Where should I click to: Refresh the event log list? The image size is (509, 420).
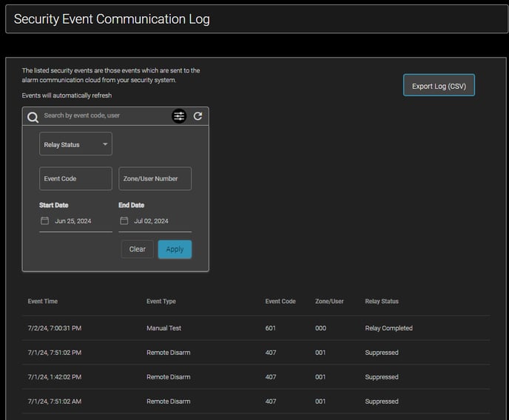point(198,116)
